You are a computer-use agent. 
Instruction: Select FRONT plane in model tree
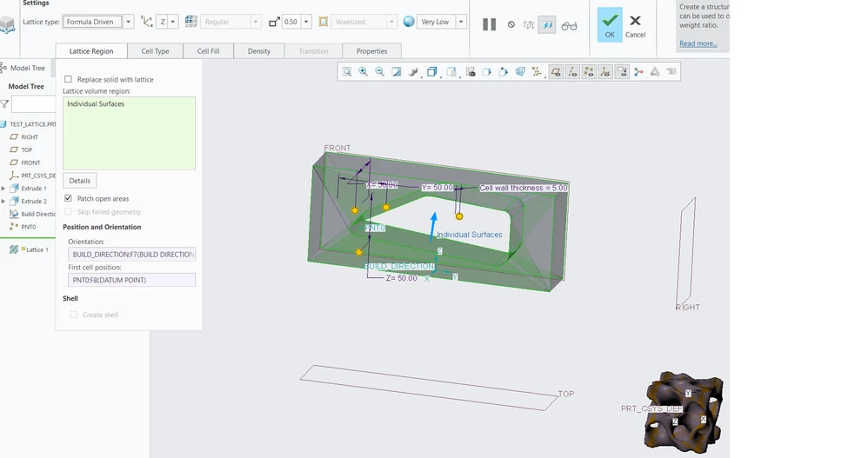click(x=30, y=163)
